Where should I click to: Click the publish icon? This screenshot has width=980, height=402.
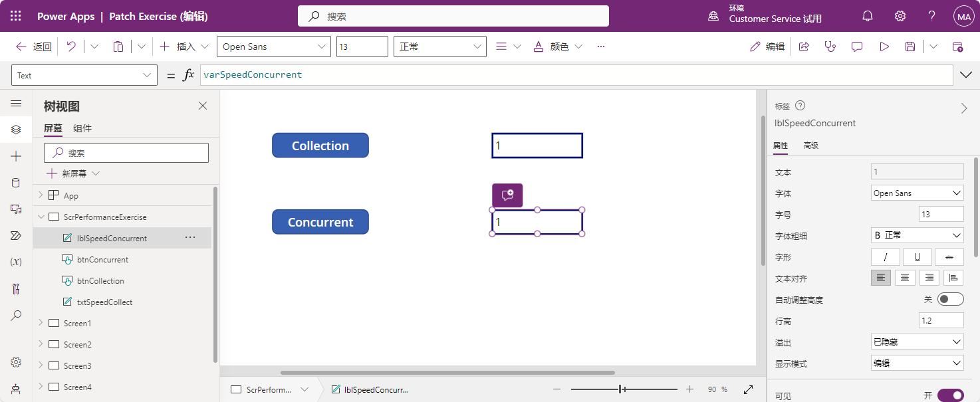[x=958, y=47]
